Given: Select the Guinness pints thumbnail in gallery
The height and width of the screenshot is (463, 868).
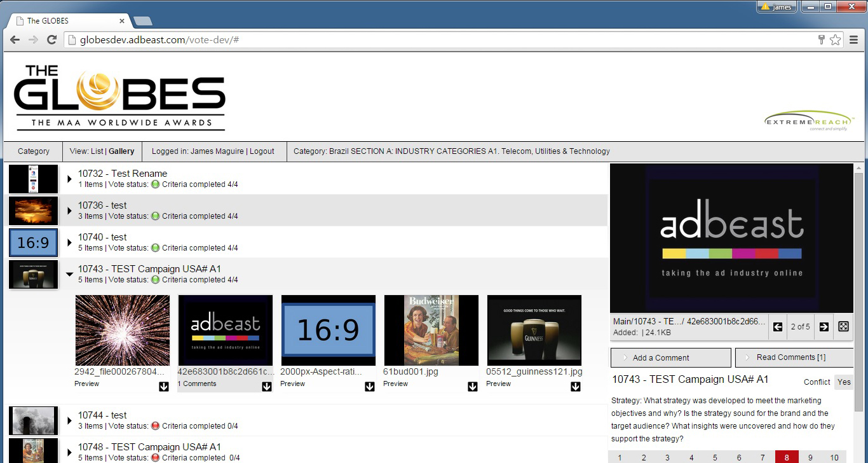Looking at the screenshot, I should click(534, 330).
